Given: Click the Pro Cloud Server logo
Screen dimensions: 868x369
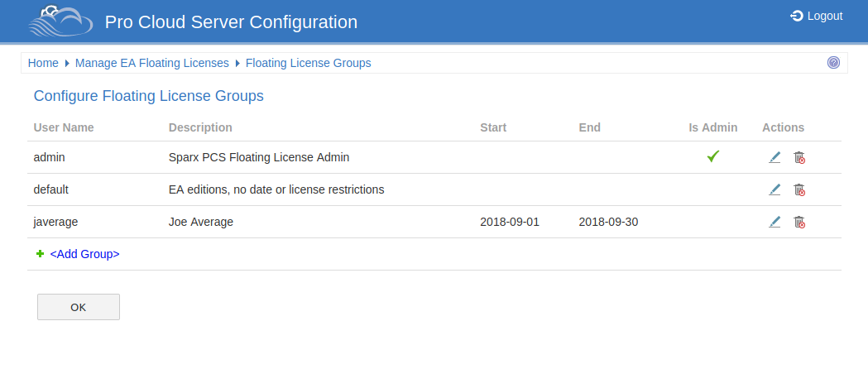Looking at the screenshot, I should (60, 22).
